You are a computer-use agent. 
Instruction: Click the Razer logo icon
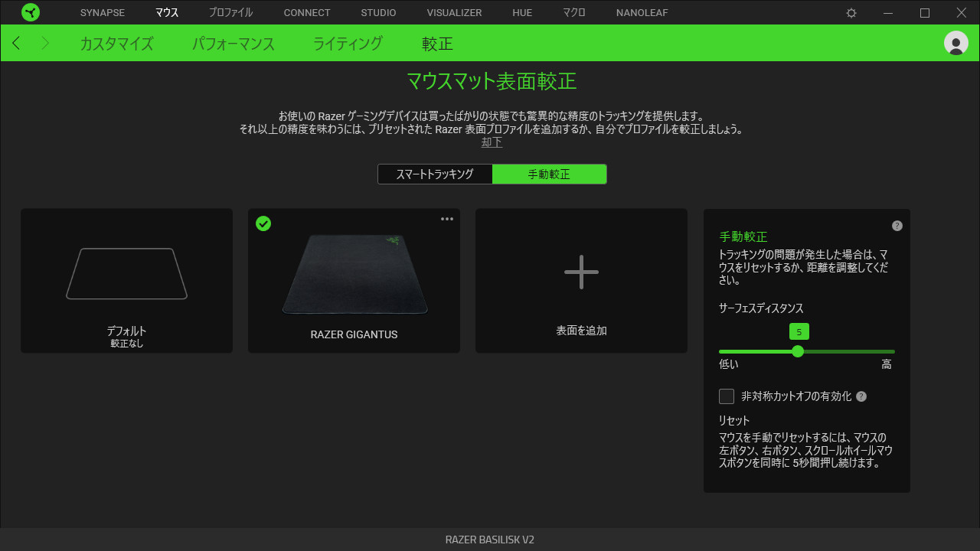[31, 12]
